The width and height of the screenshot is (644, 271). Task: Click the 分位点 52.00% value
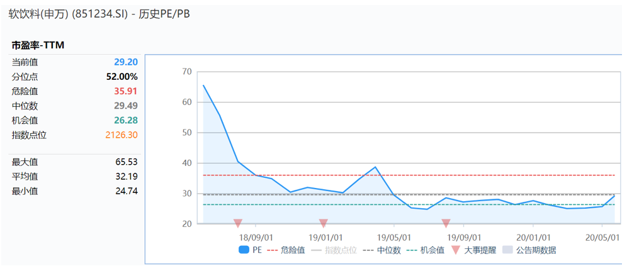click(x=121, y=76)
